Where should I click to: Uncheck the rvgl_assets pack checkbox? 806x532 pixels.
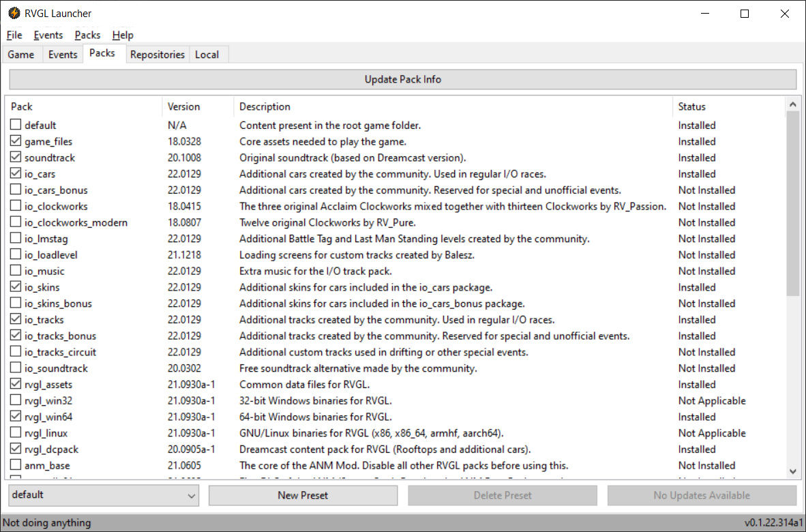pyautogui.click(x=16, y=383)
